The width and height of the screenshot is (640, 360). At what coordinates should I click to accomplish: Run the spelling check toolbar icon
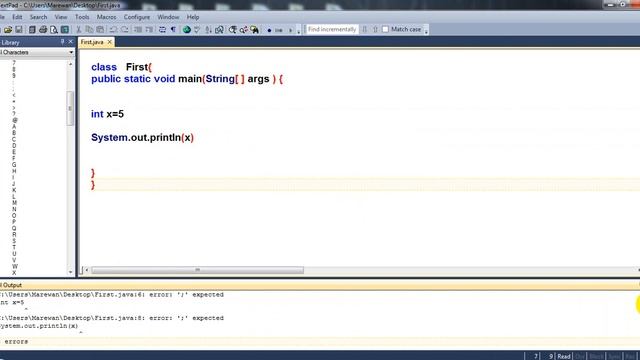[197, 29]
